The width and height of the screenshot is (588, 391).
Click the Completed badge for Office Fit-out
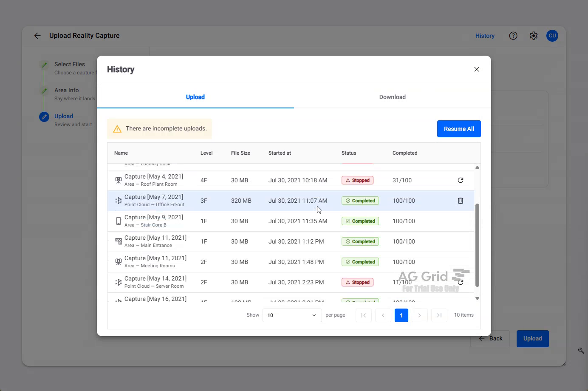[x=360, y=201]
